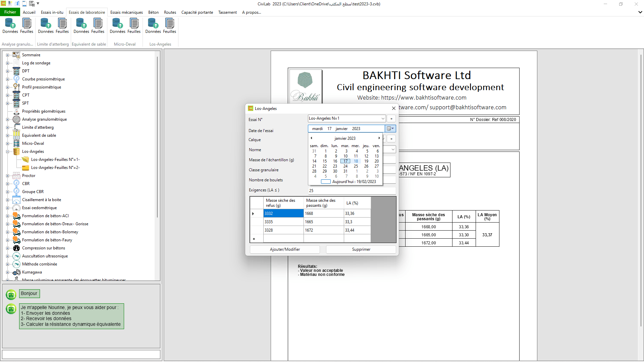Open Données for Equivalent de sable group

pyautogui.click(x=81, y=26)
